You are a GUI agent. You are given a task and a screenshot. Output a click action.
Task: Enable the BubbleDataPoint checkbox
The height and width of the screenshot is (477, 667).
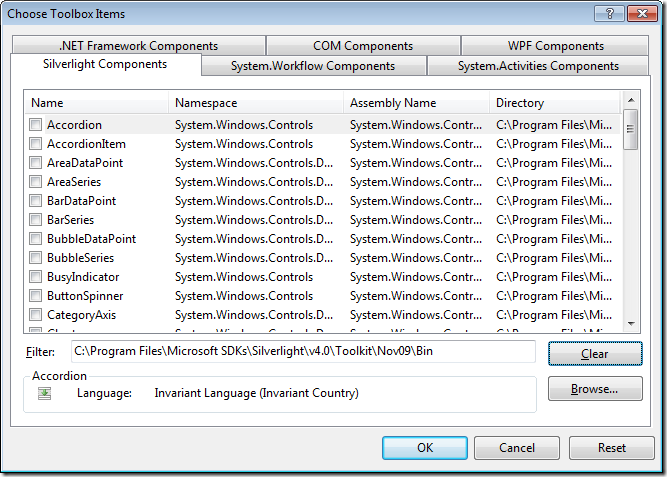coord(35,239)
